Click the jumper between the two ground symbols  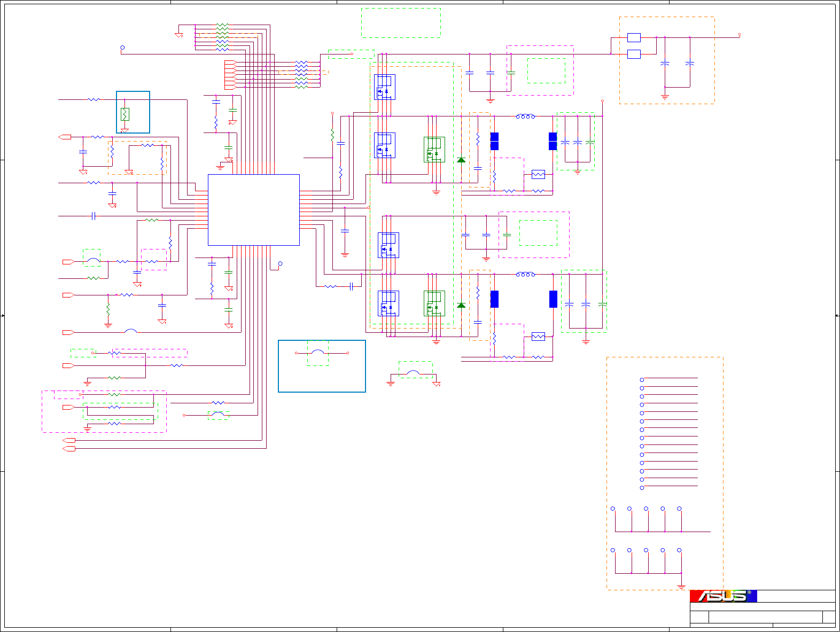413,372
